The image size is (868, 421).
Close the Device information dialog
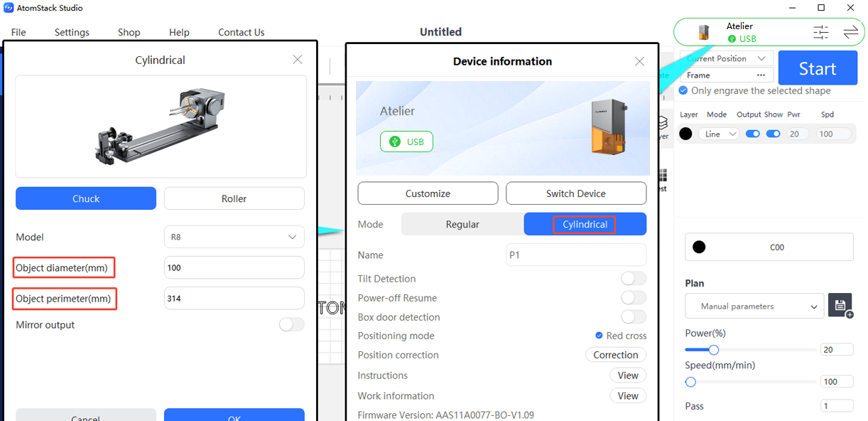pos(639,61)
